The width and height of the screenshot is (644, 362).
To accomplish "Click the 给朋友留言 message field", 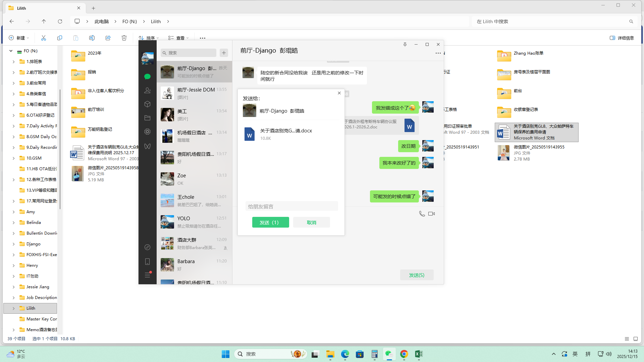I will (x=291, y=206).
